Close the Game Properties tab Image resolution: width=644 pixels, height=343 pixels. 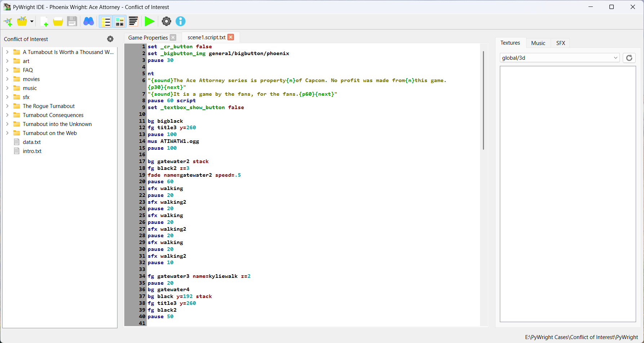pos(173,38)
